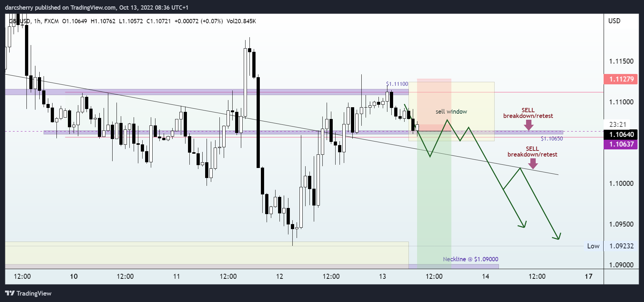Screen dimensions: 644x302
Task: Click the $1.10650 price annotation
Action: pyautogui.click(x=552, y=139)
